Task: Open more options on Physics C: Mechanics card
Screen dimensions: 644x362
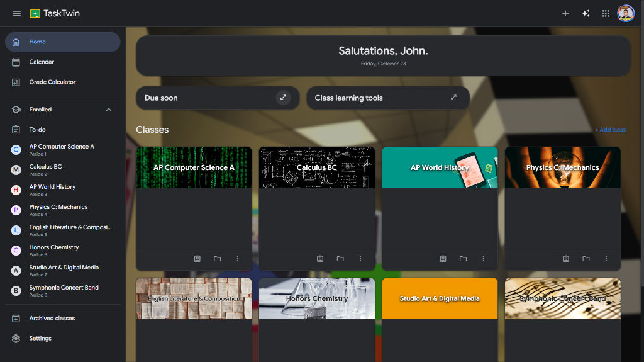Action: (606, 259)
